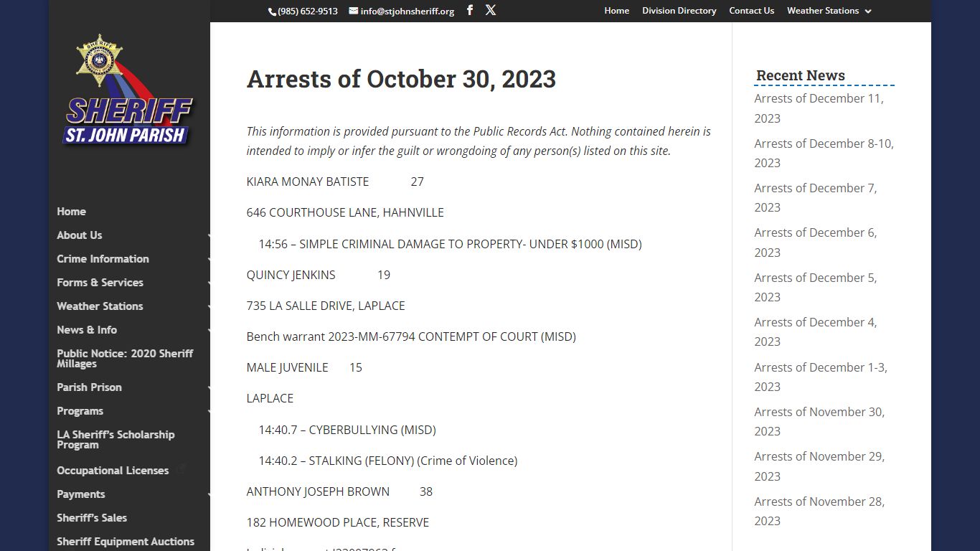The image size is (980, 551).
Task: Select About Us in the left sidebar
Action: (80, 235)
